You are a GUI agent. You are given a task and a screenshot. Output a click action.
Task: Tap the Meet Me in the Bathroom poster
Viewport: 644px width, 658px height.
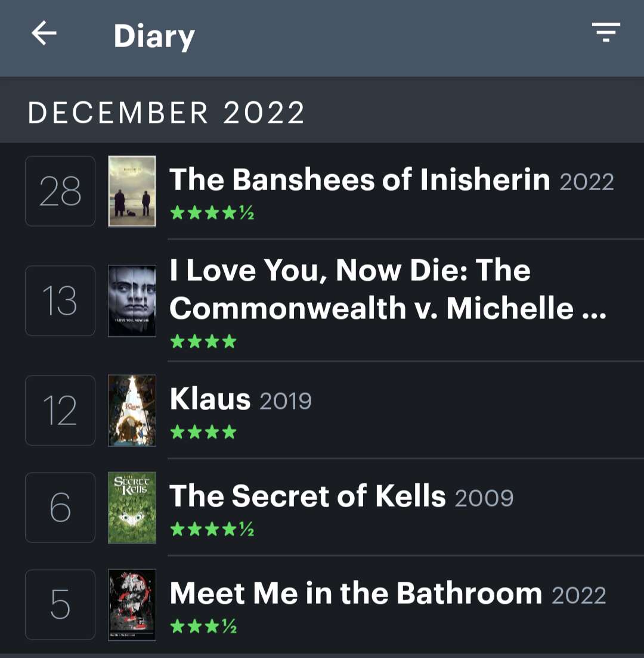click(x=132, y=604)
